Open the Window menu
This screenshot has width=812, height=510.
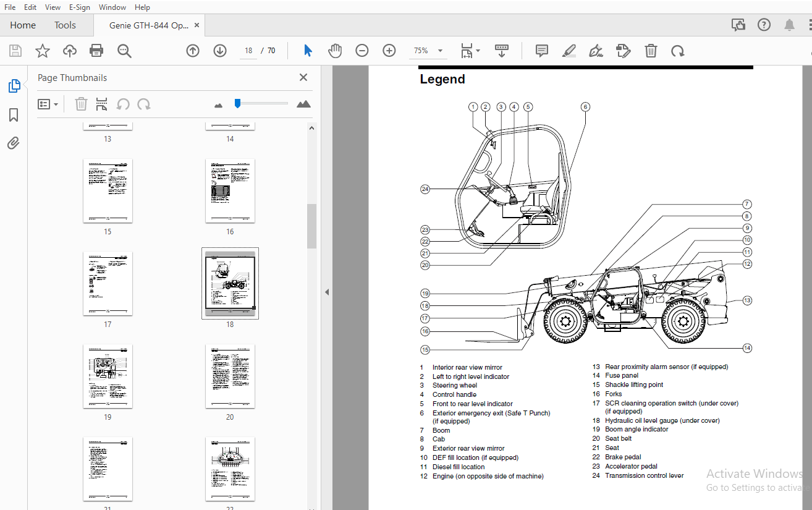pyautogui.click(x=112, y=7)
